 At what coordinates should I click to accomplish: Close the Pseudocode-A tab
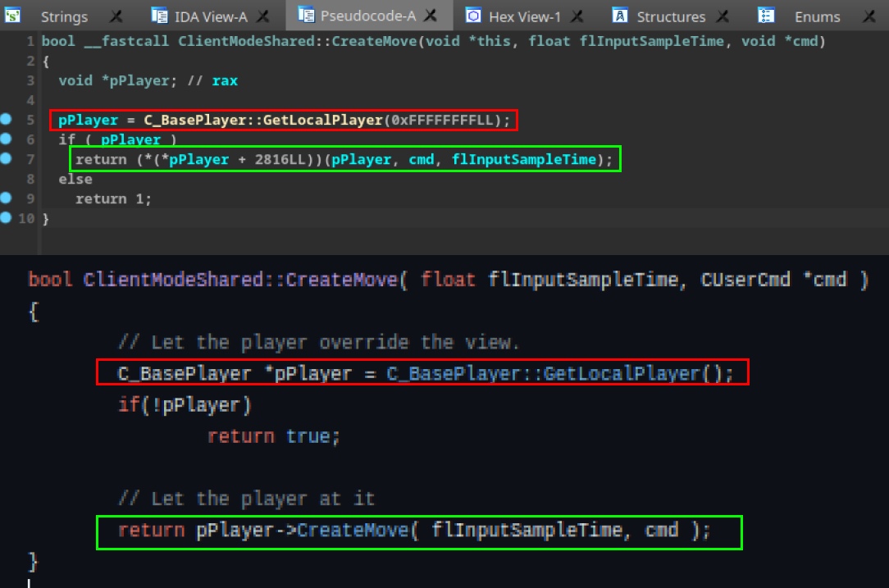point(432,16)
